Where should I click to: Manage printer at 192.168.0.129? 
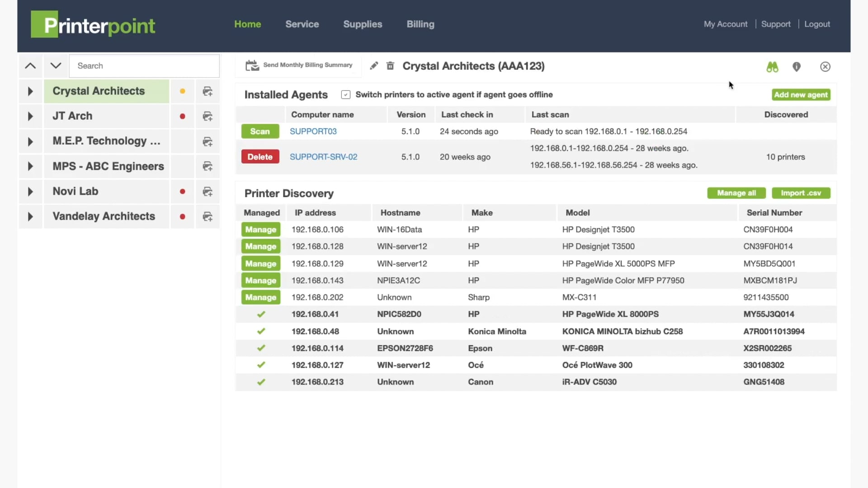(261, 263)
